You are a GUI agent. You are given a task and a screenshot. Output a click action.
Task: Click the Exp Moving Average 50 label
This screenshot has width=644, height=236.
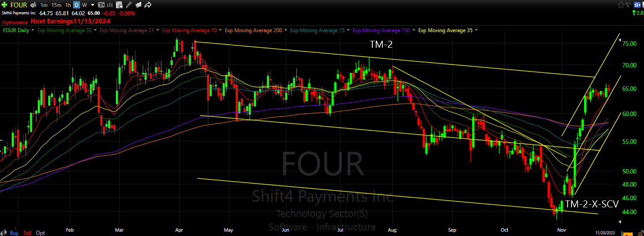click(64, 30)
